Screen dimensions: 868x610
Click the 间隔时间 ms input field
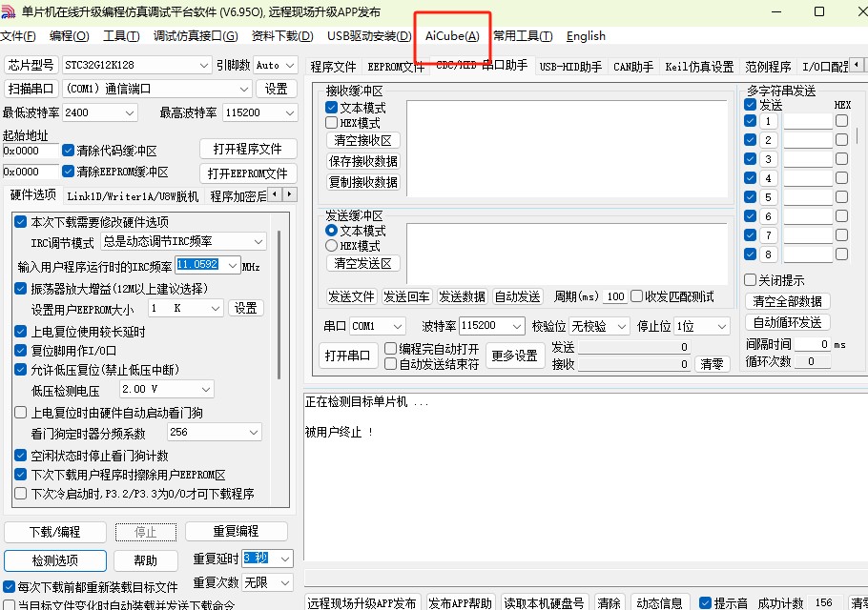(x=813, y=344)
